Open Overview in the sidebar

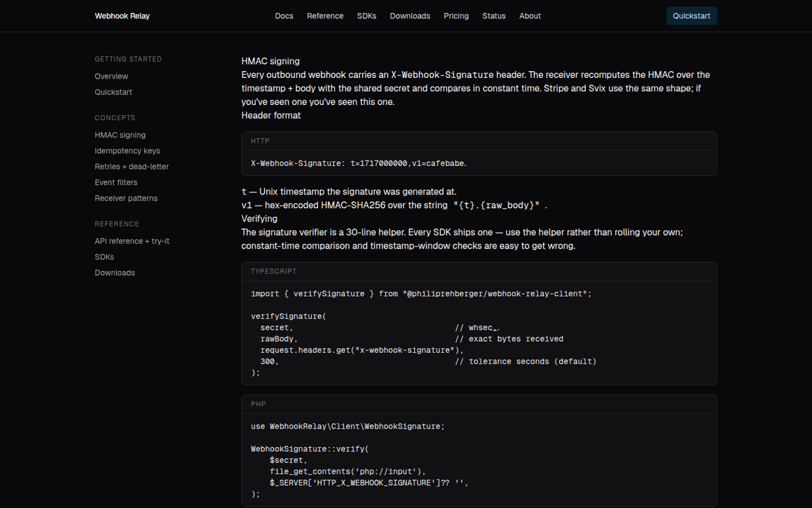click(x=112, y=77)
